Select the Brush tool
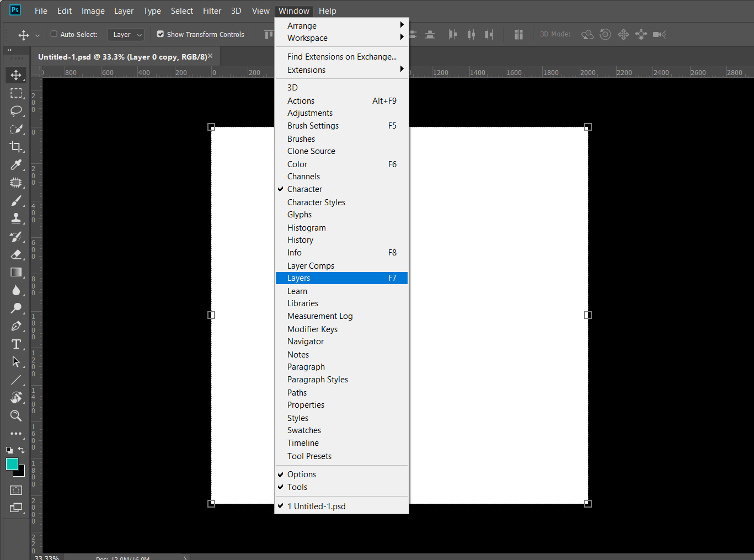The image size is (754, 560). (16, 200)
